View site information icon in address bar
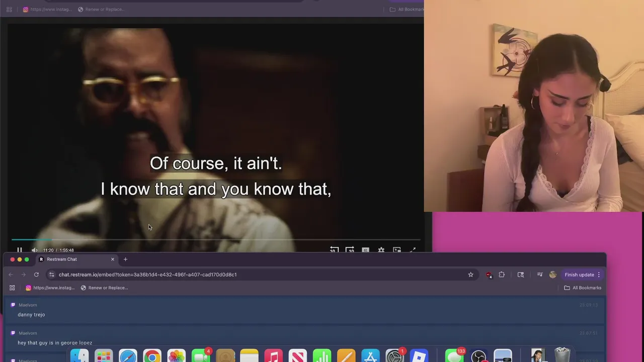The width and height of the screenshot is (644, 362). click(51, 275)
